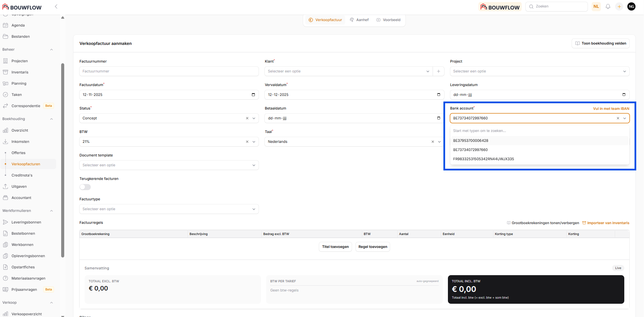Collapse sidebar with the arrow icon

click(x=56, y=6)
